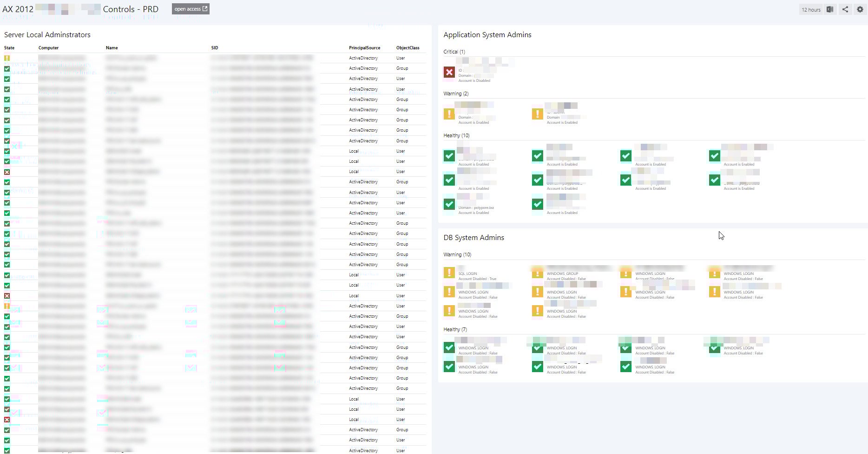Image resolution: width=868 pixels, height=454 pixels.
Task: Click a green Account is Enabled checkmark icon
Action: coord(537,156)
